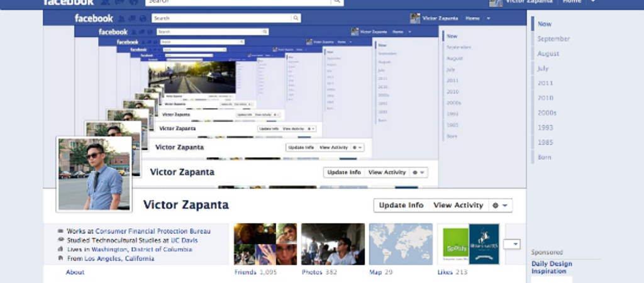This screenshot has height=283, width=644.
Task: Click the search magnifier in second nested page header
Action: click(x=265, y=31)
